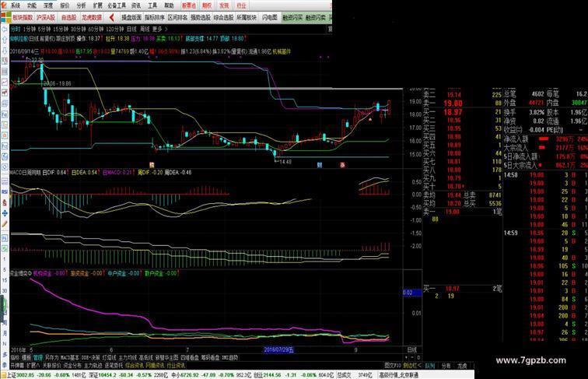Open the 关联报价 bottom tab
The width and height of the screenshot is (588, 379).
tap(51, 365)
